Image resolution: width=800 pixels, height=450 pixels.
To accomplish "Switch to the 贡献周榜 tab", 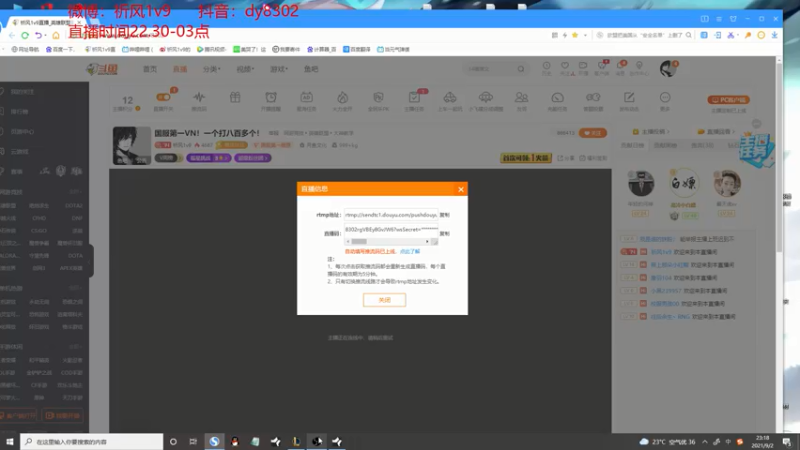I will (665, 145).
